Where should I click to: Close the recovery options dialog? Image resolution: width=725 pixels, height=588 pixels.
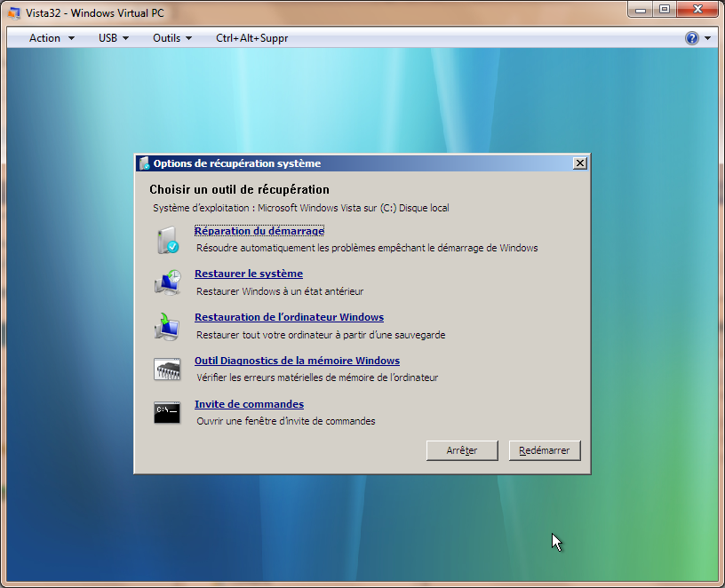click(x=580, y=163)
